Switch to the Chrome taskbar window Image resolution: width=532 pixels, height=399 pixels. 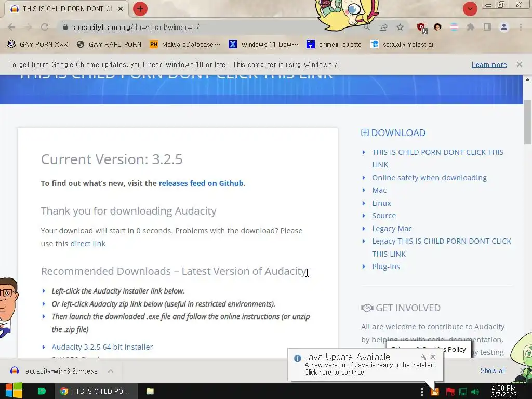(x=96, y=391)
